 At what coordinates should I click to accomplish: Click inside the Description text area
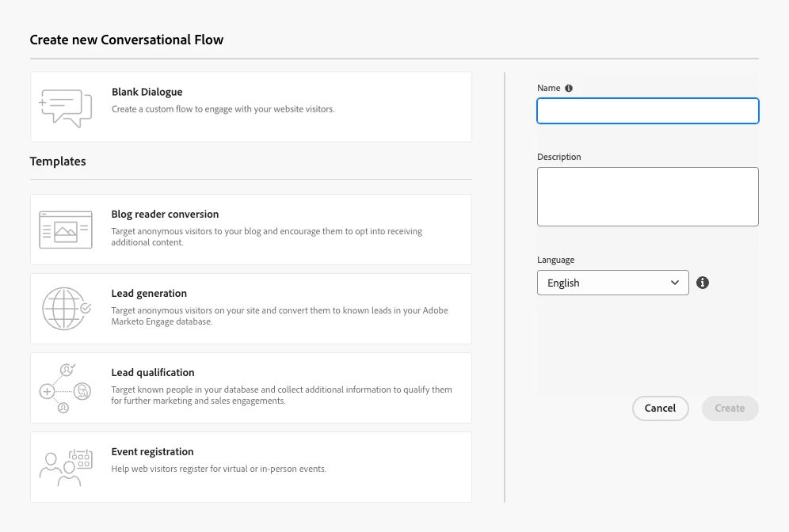point(647,196)
